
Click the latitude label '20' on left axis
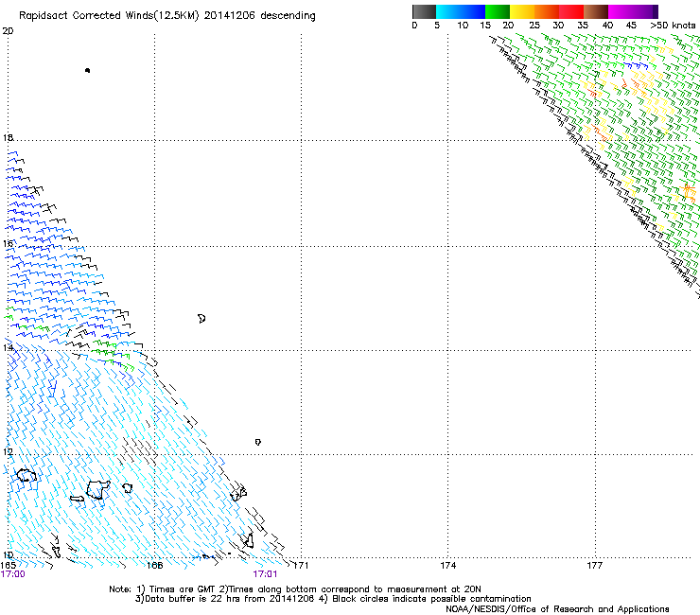point(8,31)
